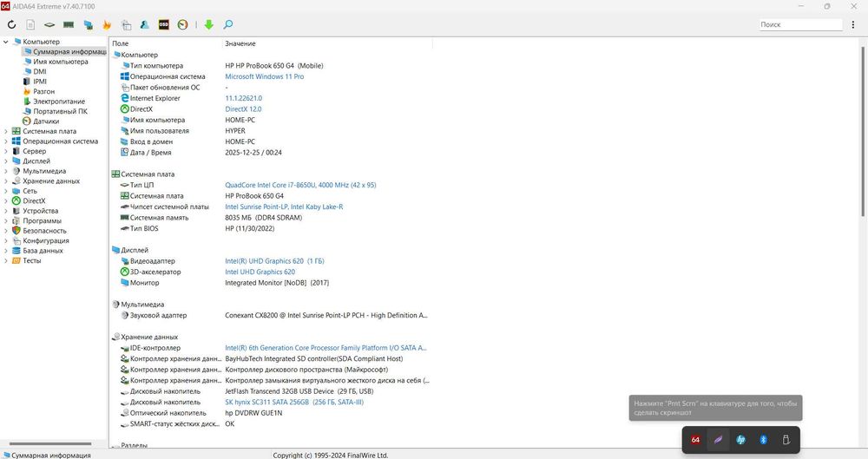Open the 3D accelerator Intel UHD Graphics 620 link

point(260,272)
